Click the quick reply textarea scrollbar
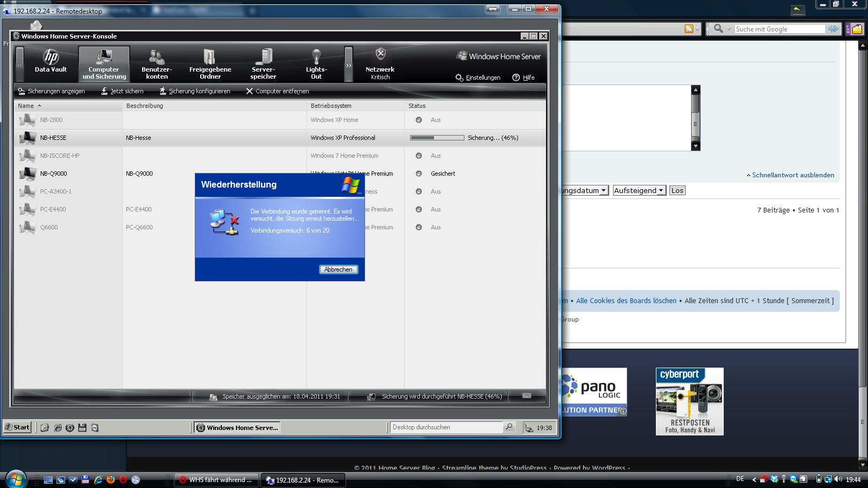The width and height of the screenshot is (868, 488). (x=696, y=118)
